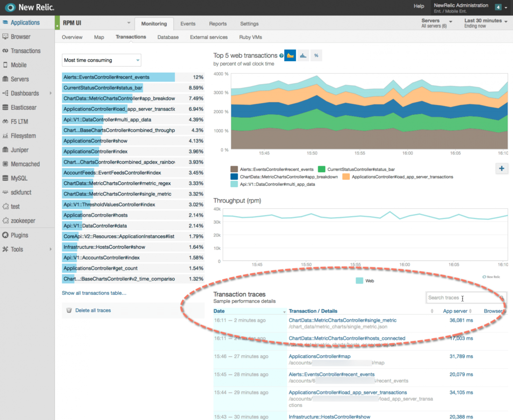Open Alerts::EventsController#recent_events trace link

(331, 374)
